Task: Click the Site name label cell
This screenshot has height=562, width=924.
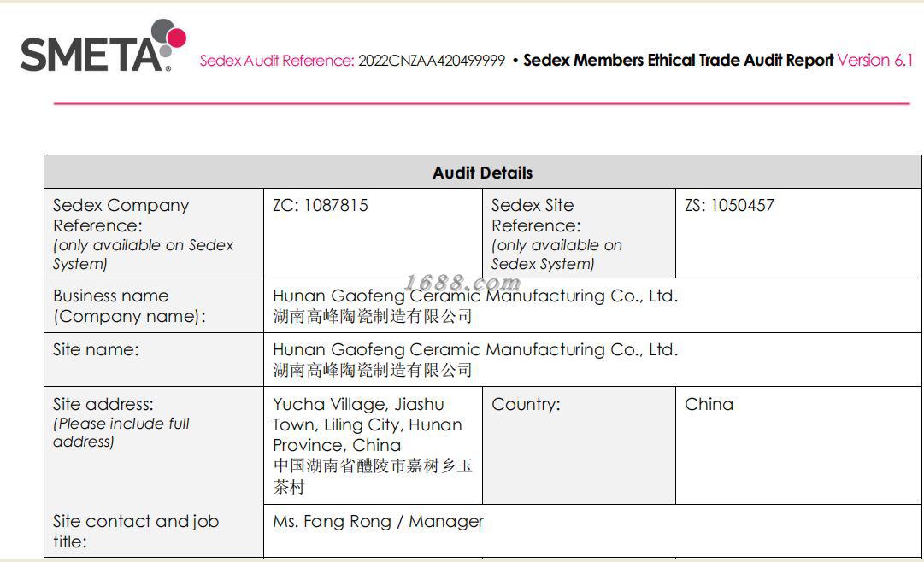Action: [154, 360]
